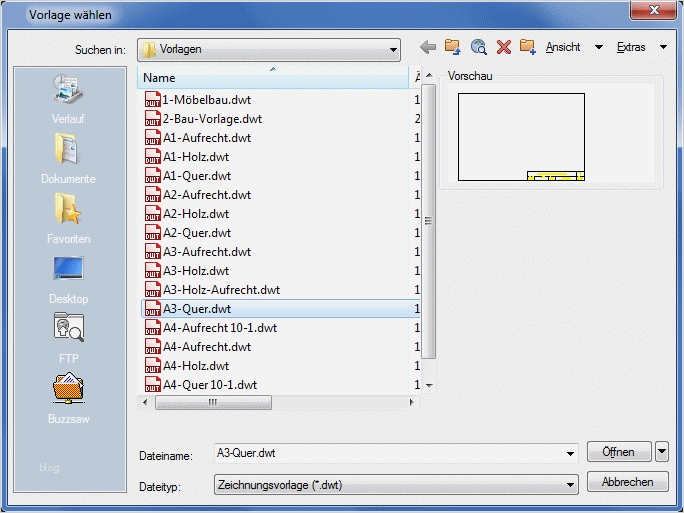Click the horizontal scrollbar left arrow

tap(145, 402)
